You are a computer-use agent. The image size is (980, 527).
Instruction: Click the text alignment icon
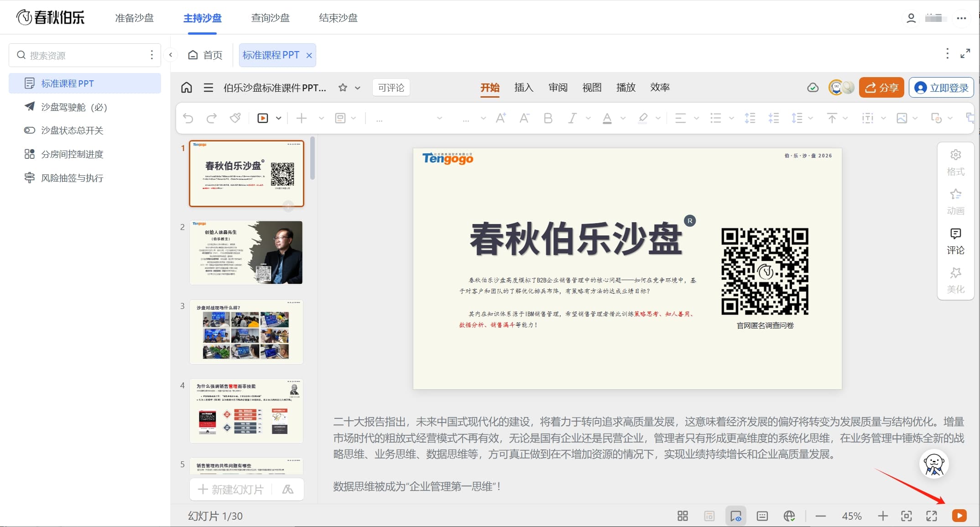[680, 118]
